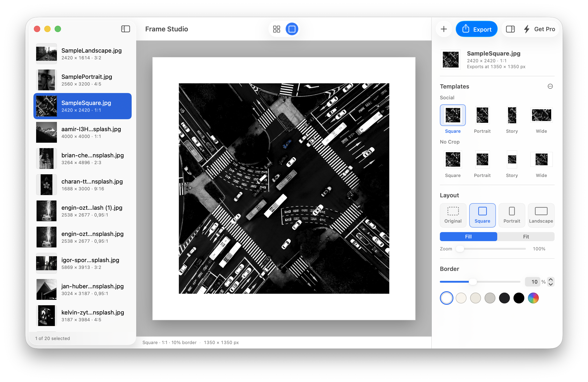Choose the Original layout option
588x382 pixels.
point(453,215)
